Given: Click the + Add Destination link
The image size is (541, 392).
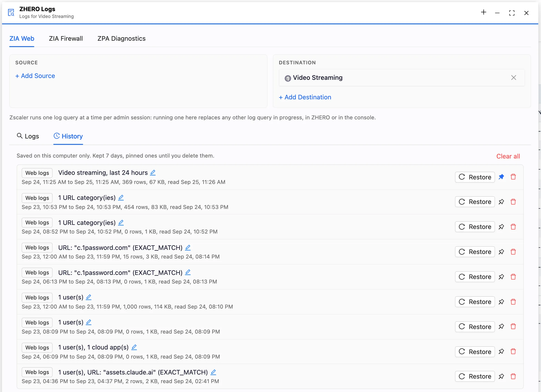Looking at the screenshot, I should pos(305,97).
